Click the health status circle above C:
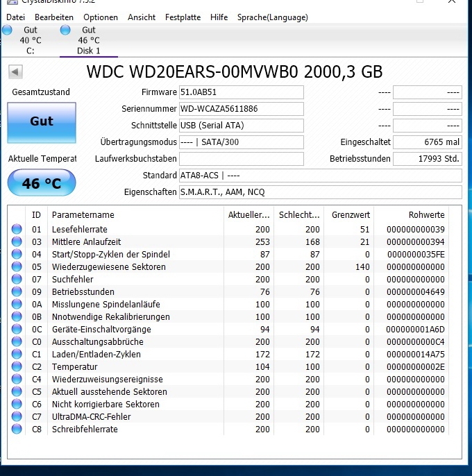 coord(7,30)
